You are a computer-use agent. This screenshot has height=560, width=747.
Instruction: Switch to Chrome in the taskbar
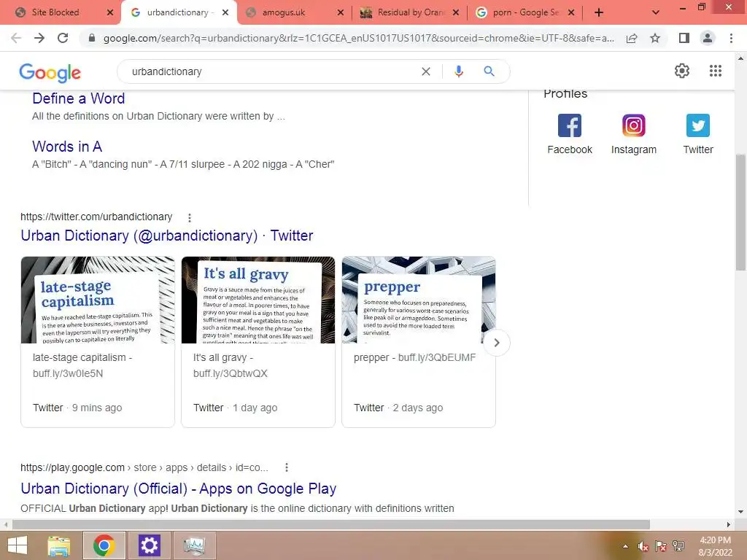coord(104,545)
